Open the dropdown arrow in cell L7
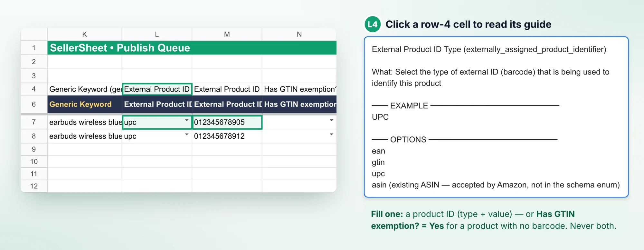The image size is (644, 250). [186, 120]
